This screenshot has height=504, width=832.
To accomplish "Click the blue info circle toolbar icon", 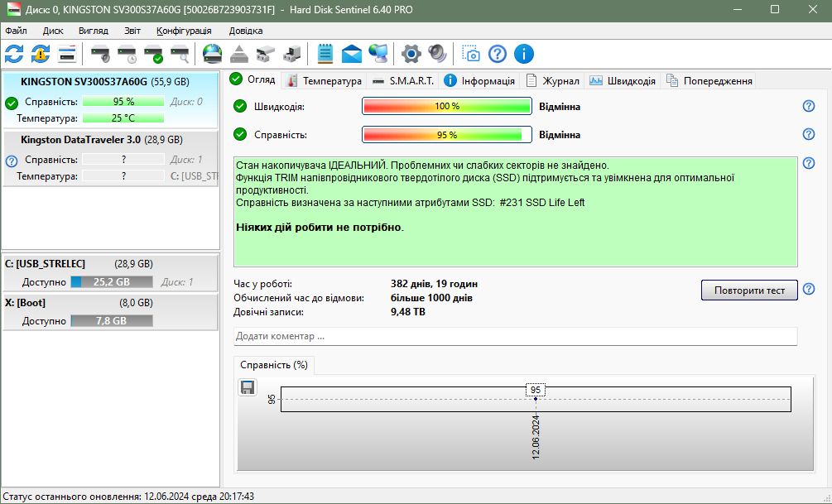I will click(524, 54).
